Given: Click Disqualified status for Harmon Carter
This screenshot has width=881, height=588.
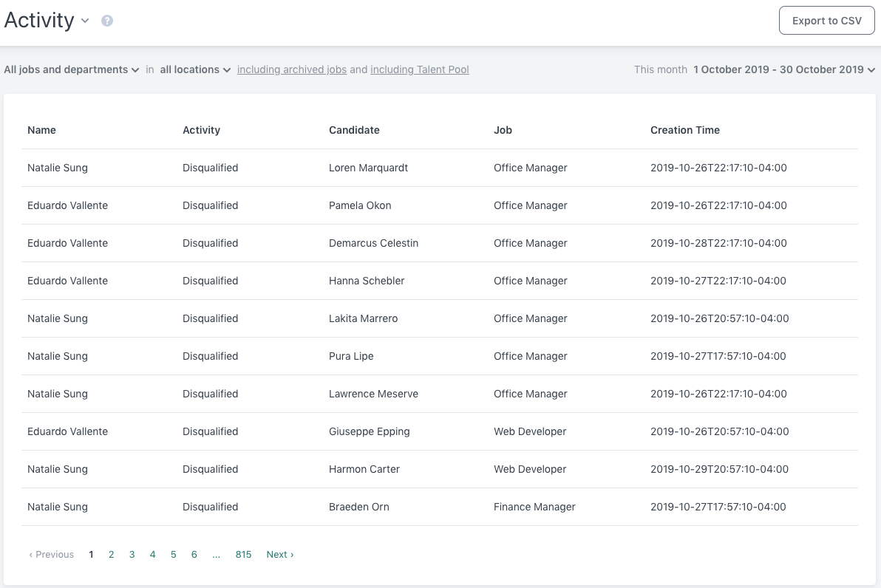Looking at the screenshot, I should coord(210,469).
